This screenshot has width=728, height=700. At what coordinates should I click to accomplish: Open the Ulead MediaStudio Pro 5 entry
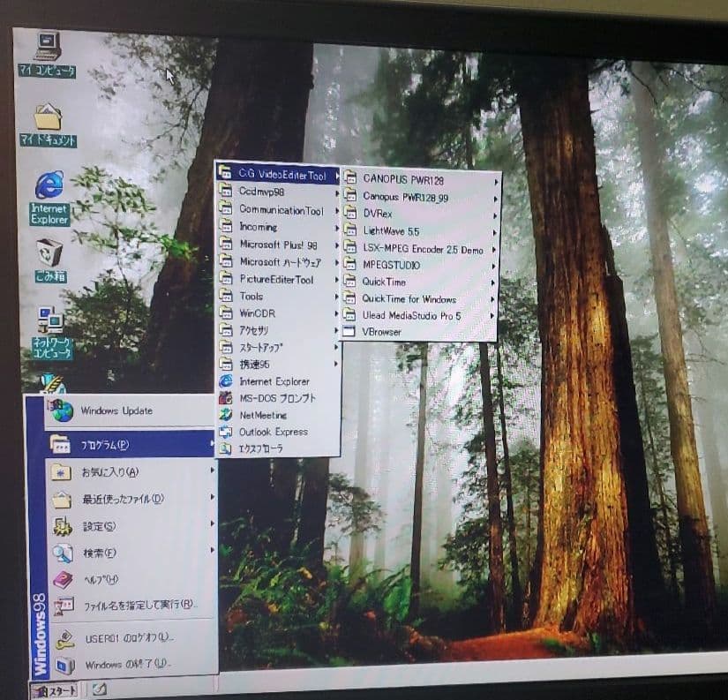point(411,315)
